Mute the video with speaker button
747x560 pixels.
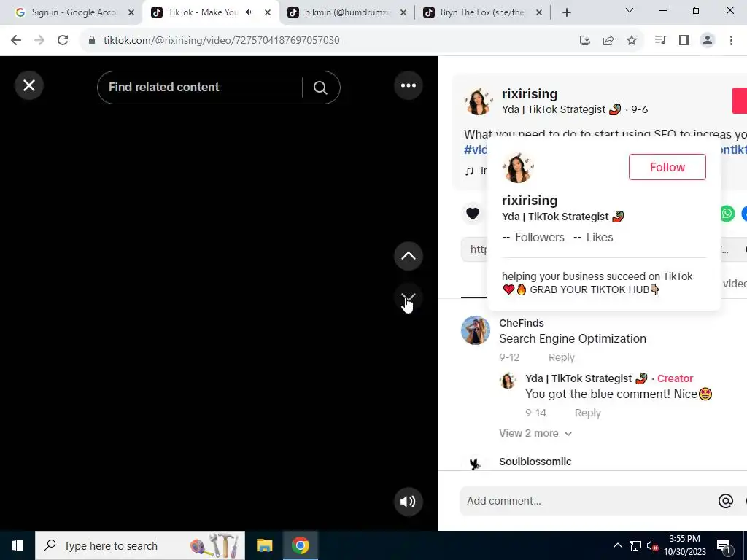[x=409, y=502]
